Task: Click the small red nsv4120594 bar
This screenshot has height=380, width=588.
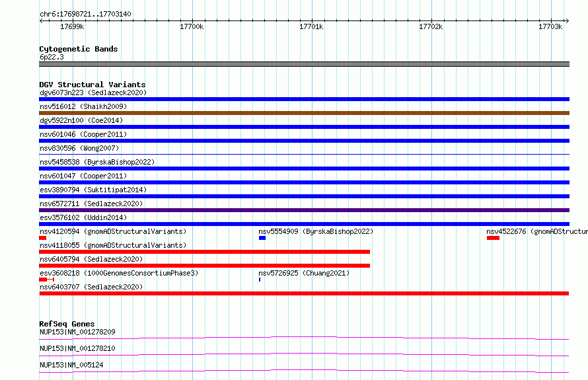Action: tap(43, 238)
